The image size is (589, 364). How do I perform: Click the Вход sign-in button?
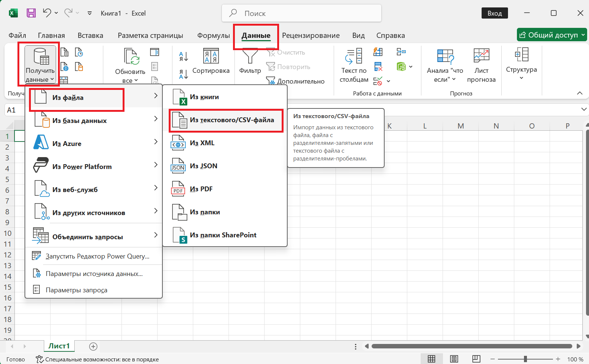point(495,13)
